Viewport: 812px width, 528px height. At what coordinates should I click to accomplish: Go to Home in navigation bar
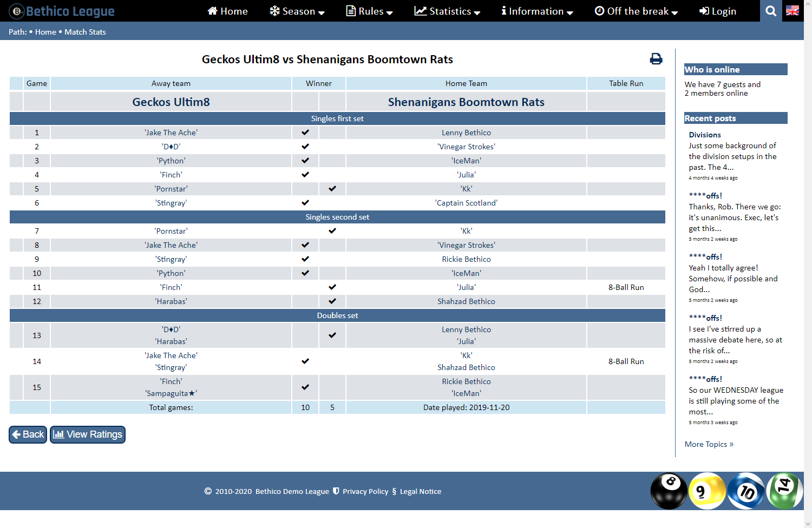pyautogui.click(x=228, y=11)
